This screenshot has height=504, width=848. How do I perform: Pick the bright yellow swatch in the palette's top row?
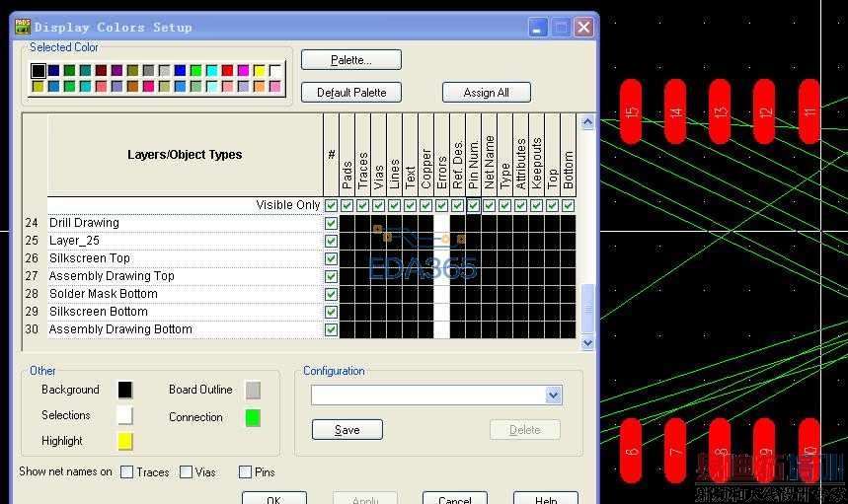260,70
